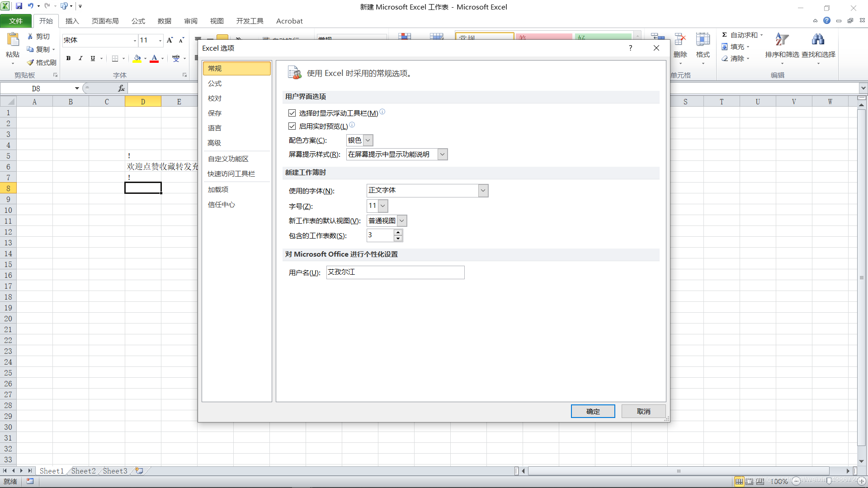Viewport: 868px width, 488px height.
Task: Switch to Sheet2 worksheet tab
Action: tap(84, 471)
